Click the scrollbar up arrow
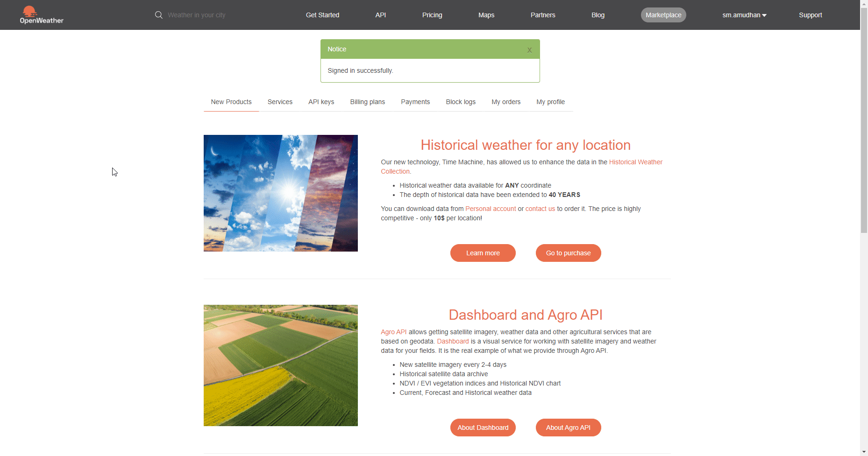Image resolution: width=868 pixels, height=456 pixels. click(x=863, y=4)
